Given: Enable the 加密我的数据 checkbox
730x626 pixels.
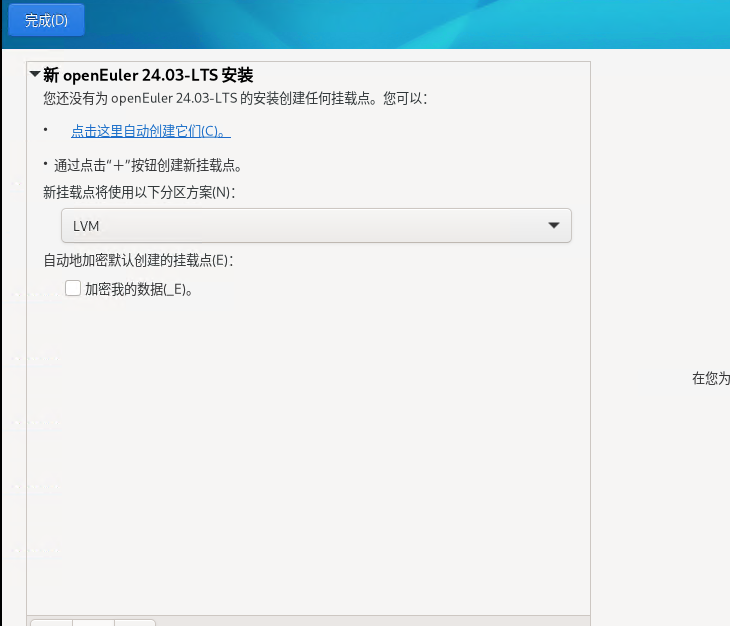Looking at the screenshot, I should tap(73, 288).
